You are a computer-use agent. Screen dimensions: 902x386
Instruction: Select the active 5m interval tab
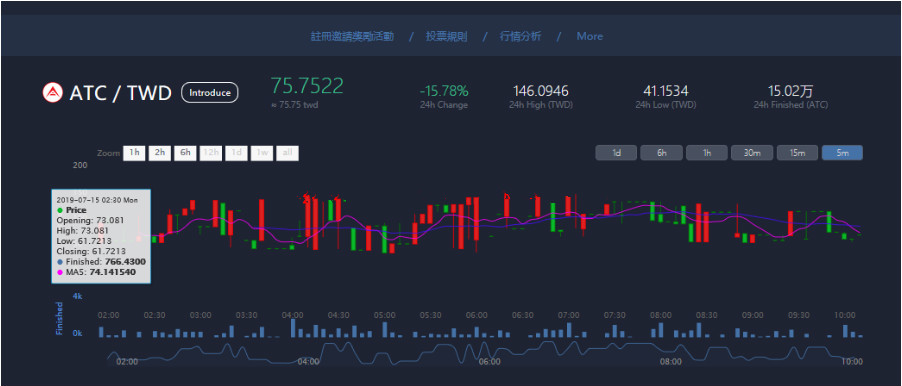click(x=842, y=153)
